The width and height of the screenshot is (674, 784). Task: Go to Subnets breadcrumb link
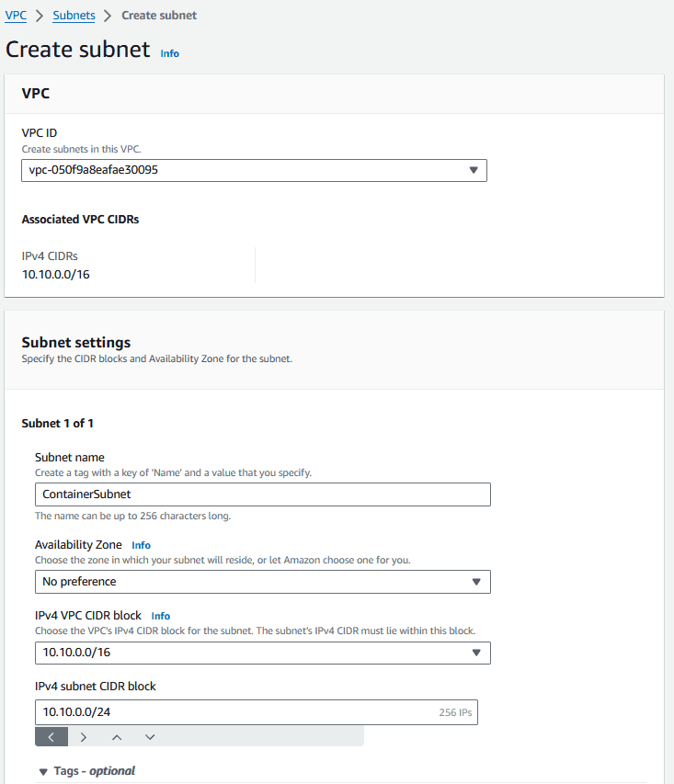(74, 16)
